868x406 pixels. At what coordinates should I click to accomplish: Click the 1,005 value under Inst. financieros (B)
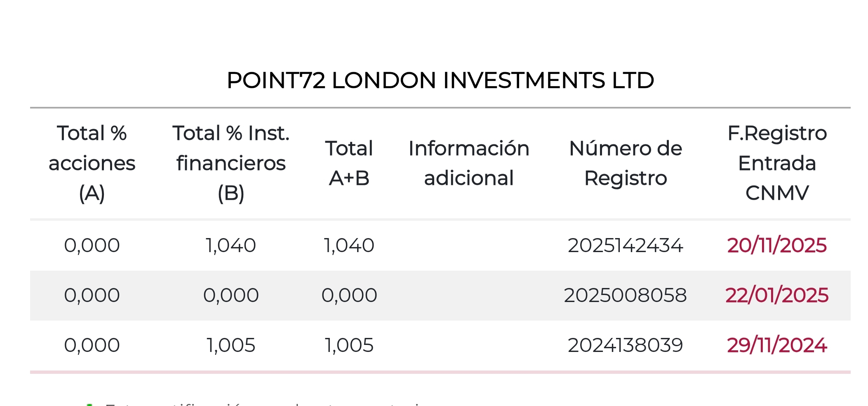[231, 345]
